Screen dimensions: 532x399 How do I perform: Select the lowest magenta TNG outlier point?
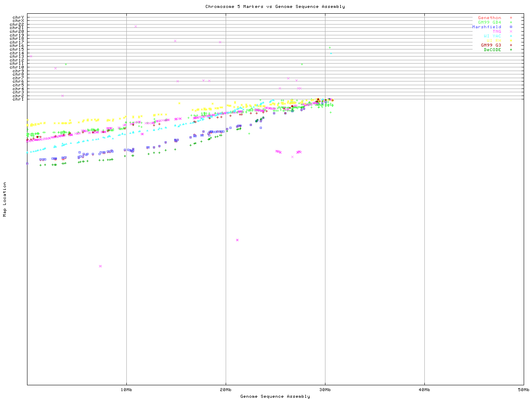pos(100,266)
